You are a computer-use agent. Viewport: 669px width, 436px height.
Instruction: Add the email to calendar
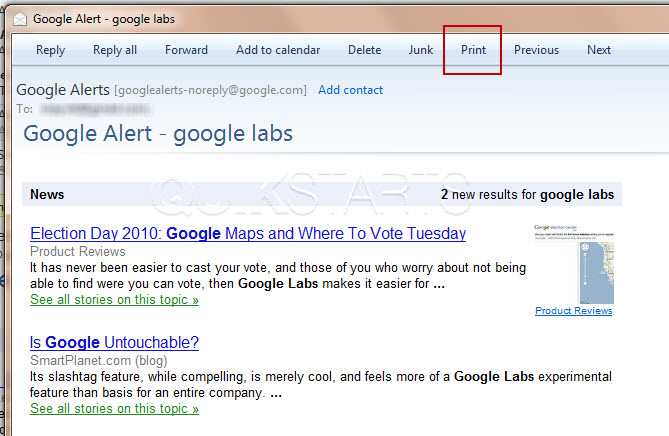coord(278,50)
